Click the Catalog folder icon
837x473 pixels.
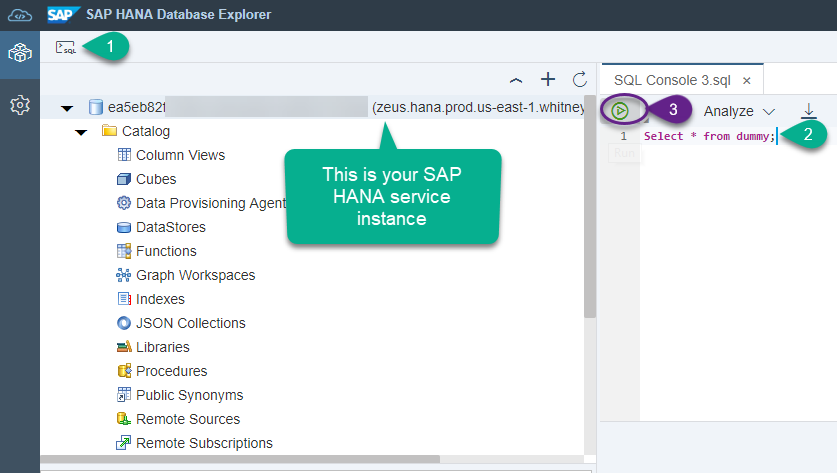point(109,131)
